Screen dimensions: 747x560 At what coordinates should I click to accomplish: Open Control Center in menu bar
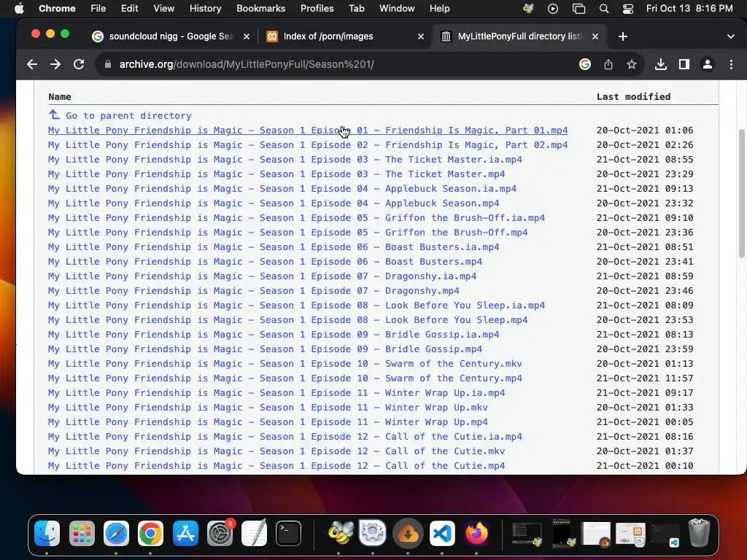[x=628, y=8]
